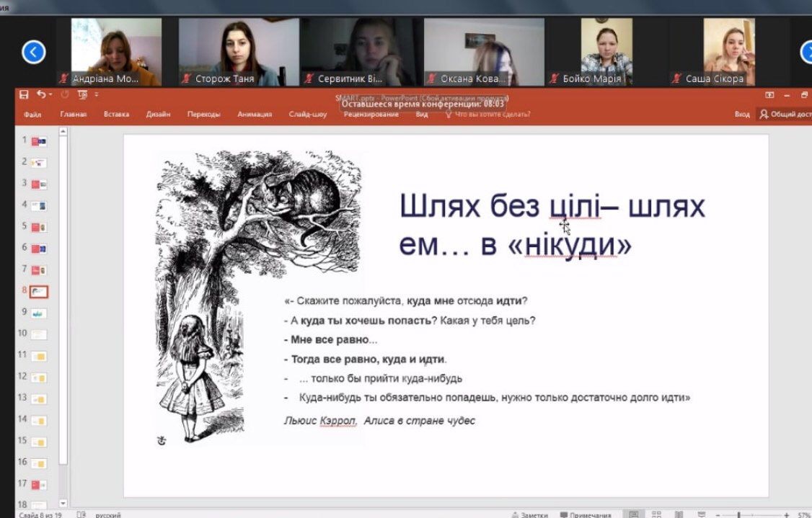Viewport: 812px width, 518px height.
Task: Select Саша Сікора's participant video tile
Action: click(728, 52)
